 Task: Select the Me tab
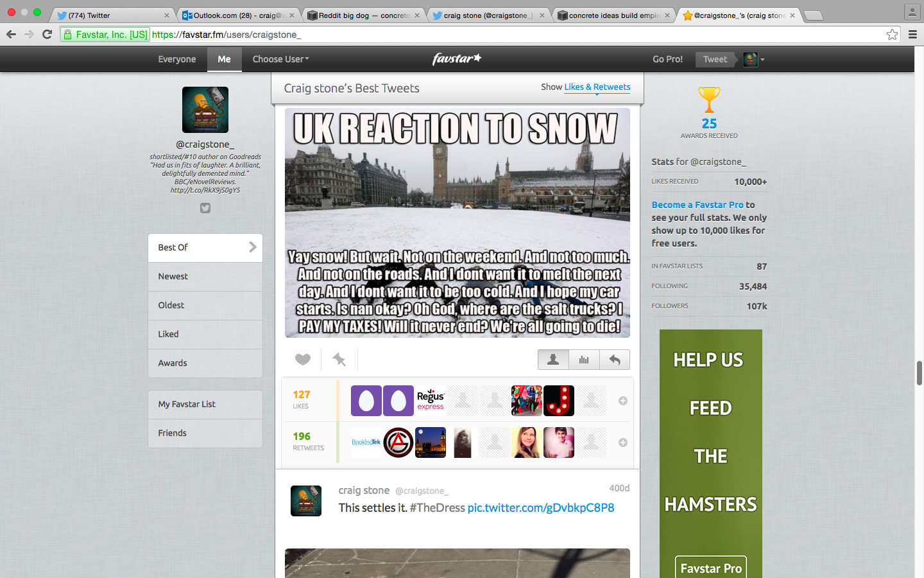[x=224, y=59]
